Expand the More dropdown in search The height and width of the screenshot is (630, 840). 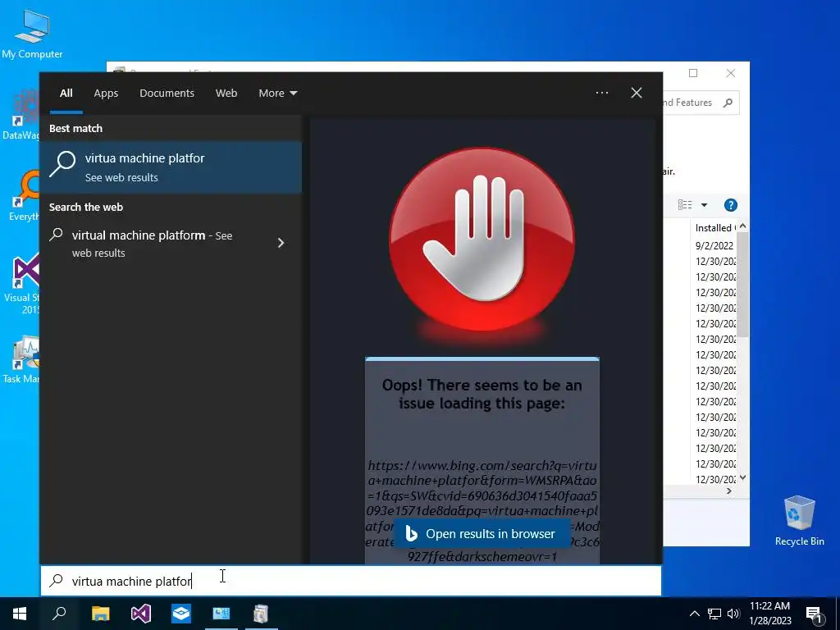click(277, 94)
